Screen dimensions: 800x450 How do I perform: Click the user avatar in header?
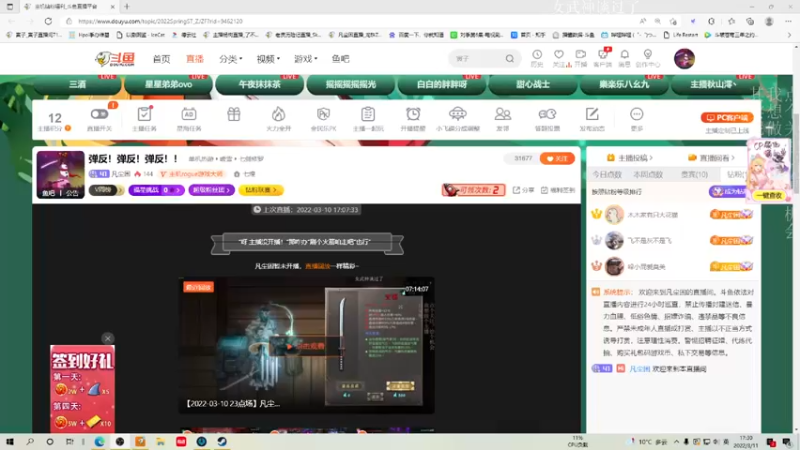point(684,59)
